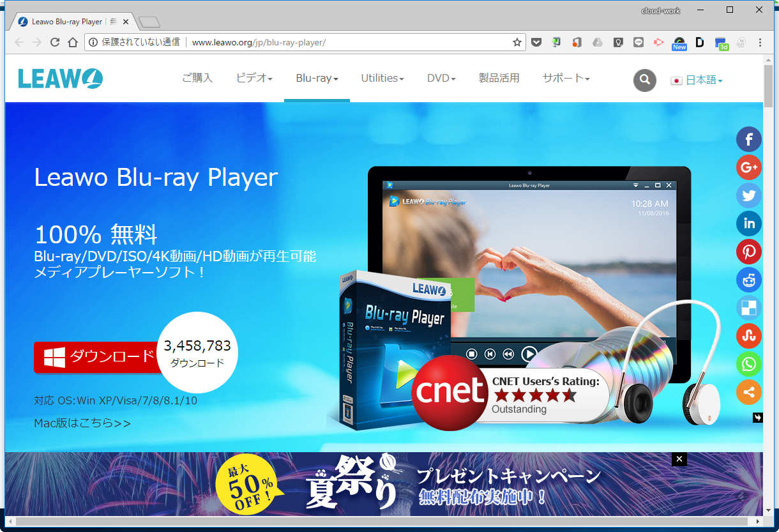The image size is (779, 532).
Task: Click play button in player mockup
Action: (x=529, y=353)
